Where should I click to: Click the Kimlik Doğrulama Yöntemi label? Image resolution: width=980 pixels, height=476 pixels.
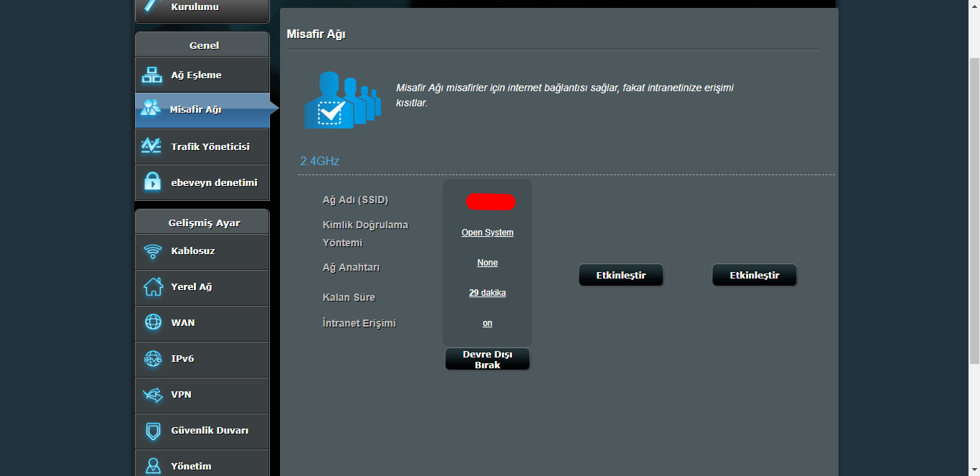(365, 234)
